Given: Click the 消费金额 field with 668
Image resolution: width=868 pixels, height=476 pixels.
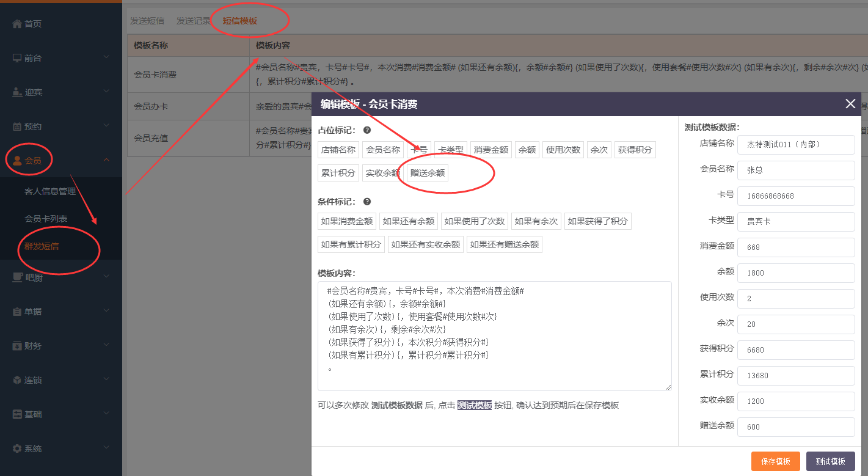Looking at the screenshot, I should point(796,247).
